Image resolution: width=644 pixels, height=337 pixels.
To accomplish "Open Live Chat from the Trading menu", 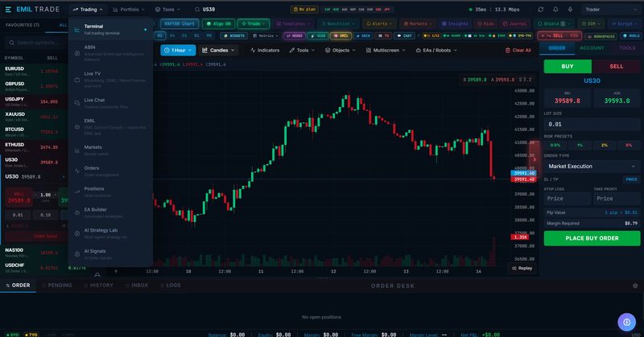I will 110,103.
